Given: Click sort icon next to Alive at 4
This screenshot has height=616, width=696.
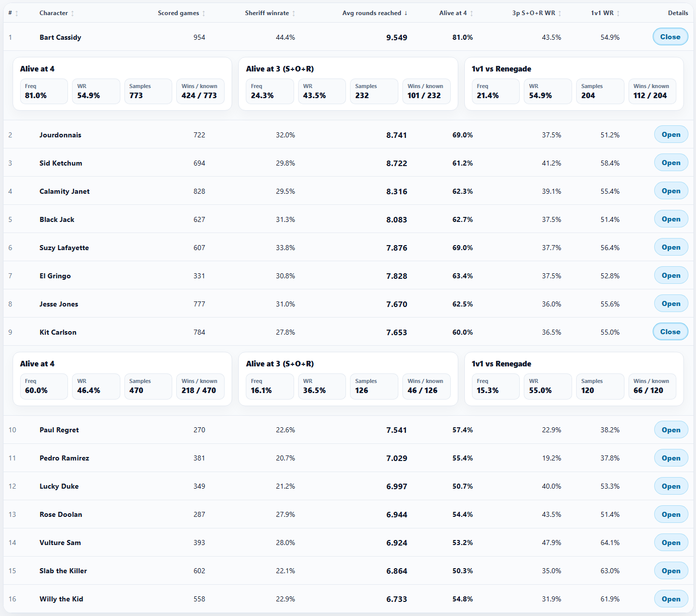Looking at the screenshot, I should 471,14.
